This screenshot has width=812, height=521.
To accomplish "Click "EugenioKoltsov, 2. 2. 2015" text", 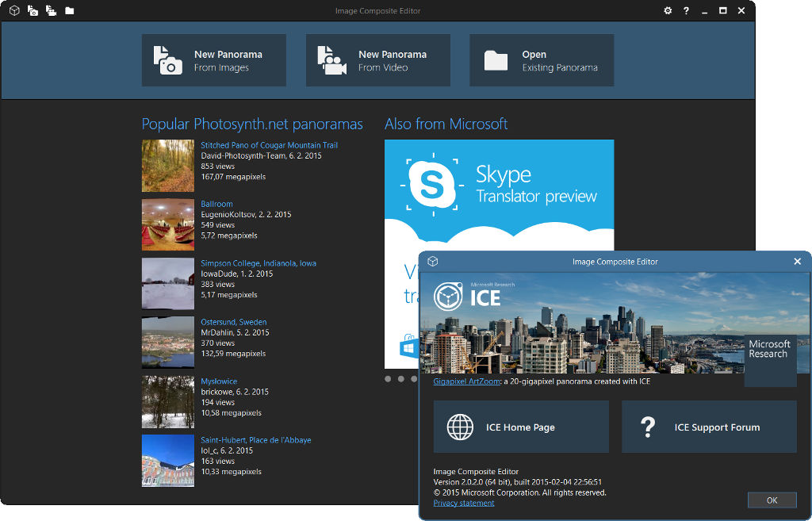I will coord(246,214).
